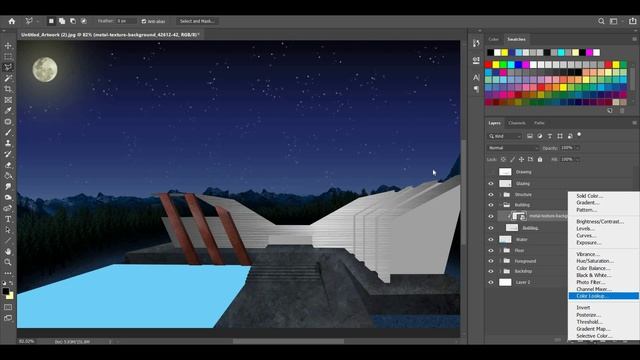Show the hidden Drawing layer
Screen dimensions: 640x360
491,172
